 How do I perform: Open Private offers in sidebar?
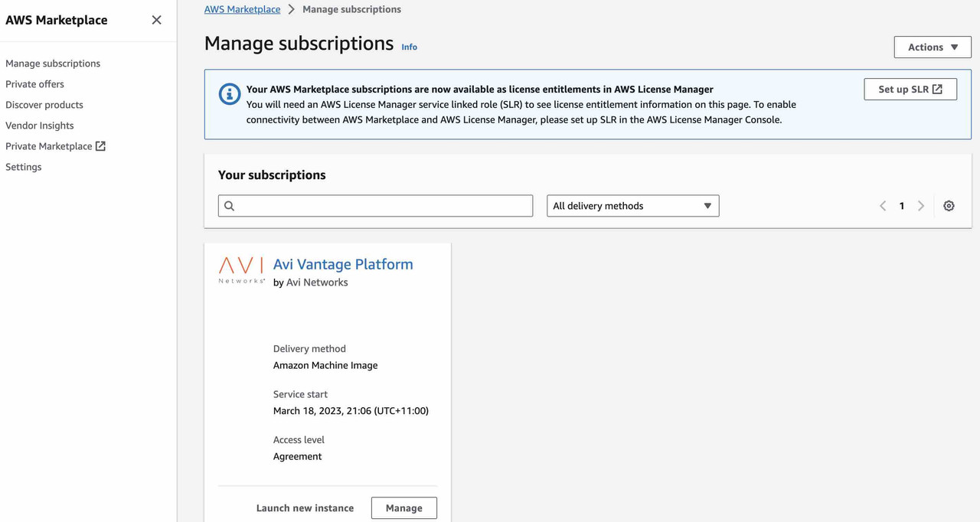pos(34,84)
